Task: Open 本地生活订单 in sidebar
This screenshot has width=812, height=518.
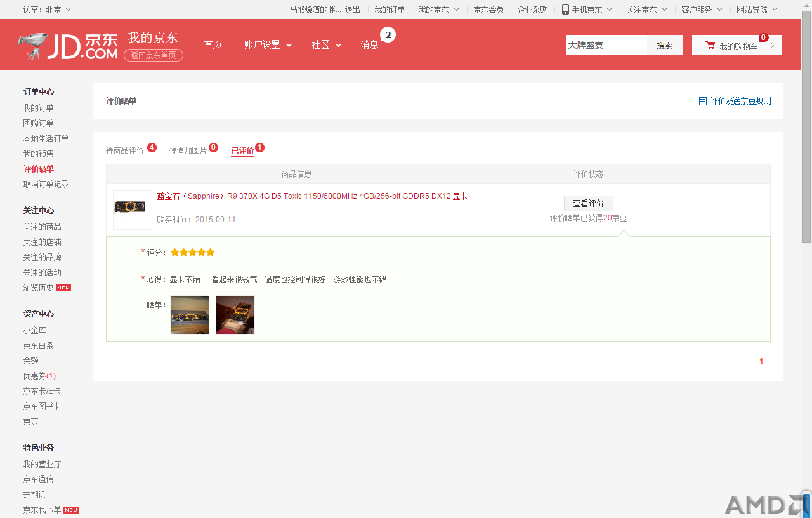Action: (46, 138)
